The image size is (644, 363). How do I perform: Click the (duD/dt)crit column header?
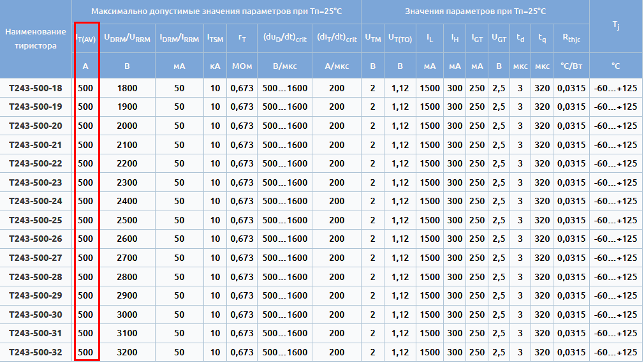284,39
